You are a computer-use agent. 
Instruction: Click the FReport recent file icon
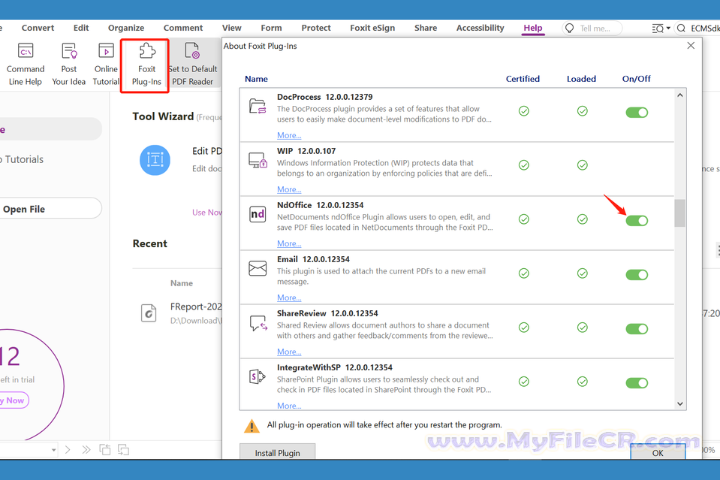click(x=148, y=313)
